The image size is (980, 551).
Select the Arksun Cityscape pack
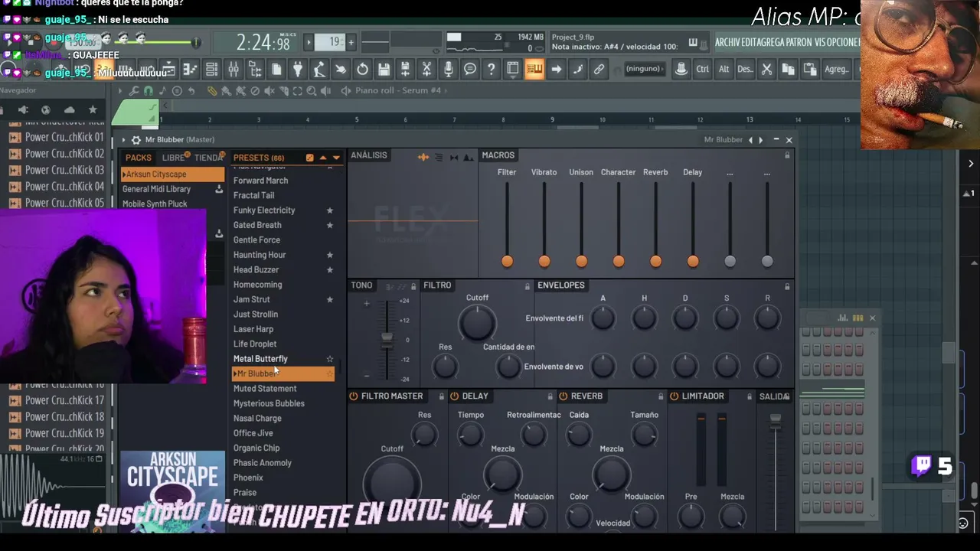pyautogui.click(x=173, y=174)
